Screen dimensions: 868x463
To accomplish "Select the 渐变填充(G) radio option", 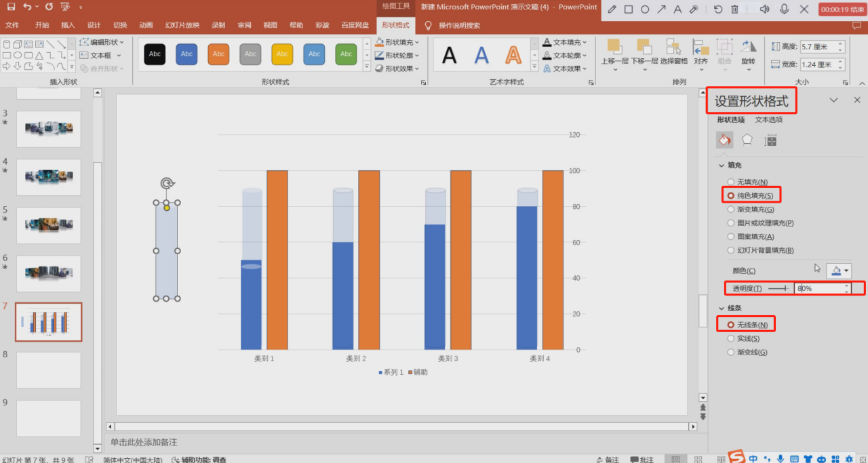I will [x=730, y=209].
